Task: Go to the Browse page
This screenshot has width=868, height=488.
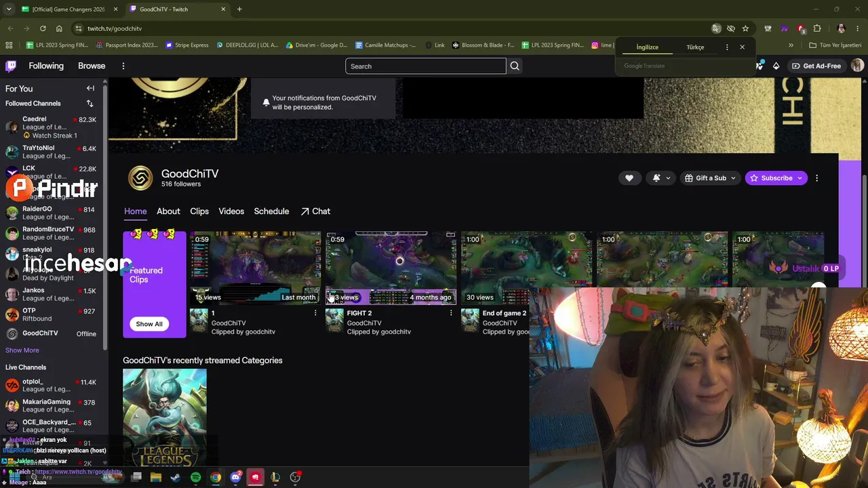Action: point(92,66)
